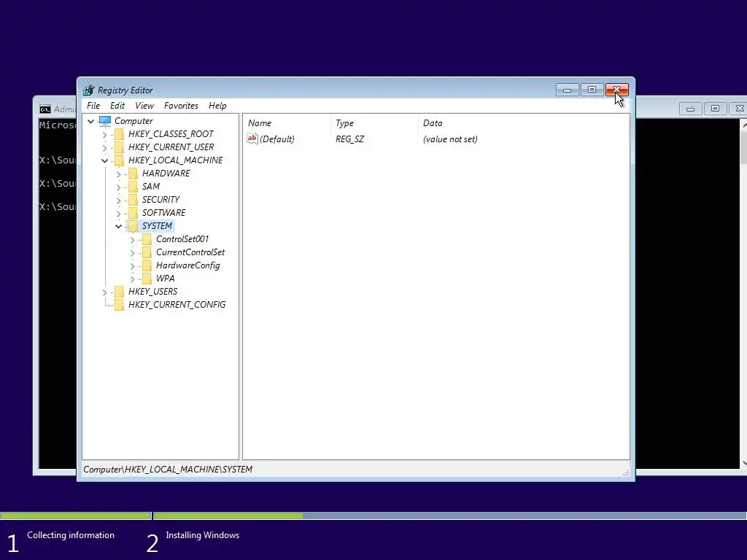Click the Command Prompt scrollbar up arrow
The height and width of the screenshot is (560, 747).
(x=744, y=125)
